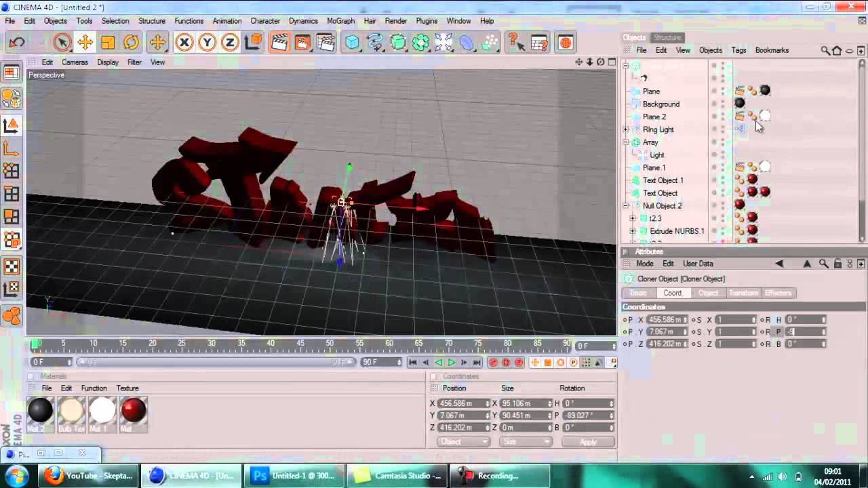Toggle the coordinate system icon
The height and width of the screenshot is (488, 868).
click(x=253, y=43)
